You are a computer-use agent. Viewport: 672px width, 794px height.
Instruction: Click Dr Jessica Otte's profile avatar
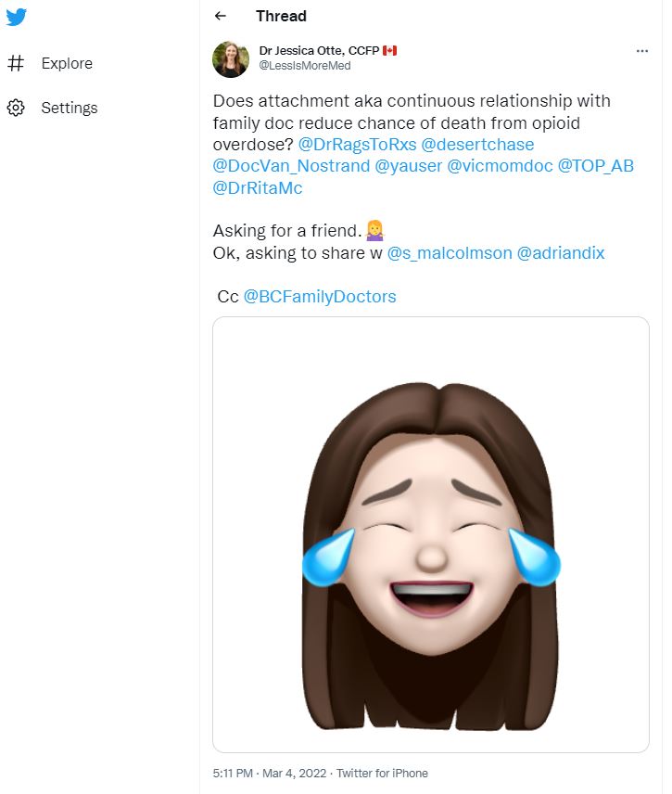231,58
